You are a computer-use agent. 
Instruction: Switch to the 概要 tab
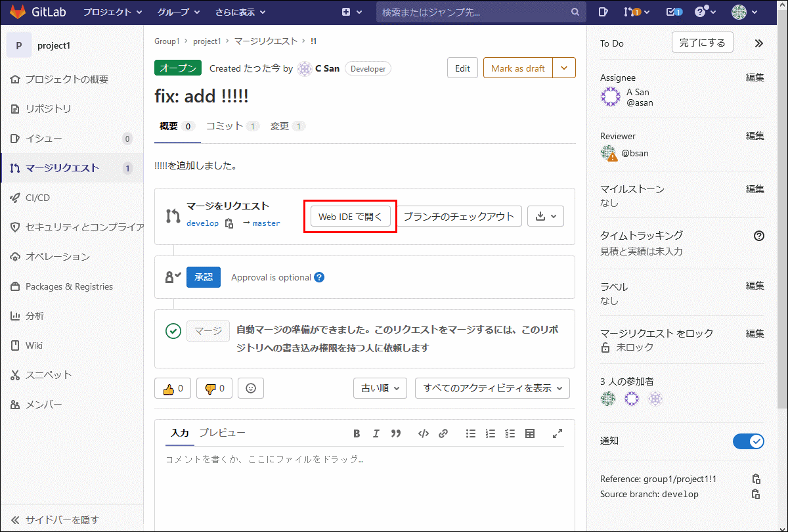[177, 126]
